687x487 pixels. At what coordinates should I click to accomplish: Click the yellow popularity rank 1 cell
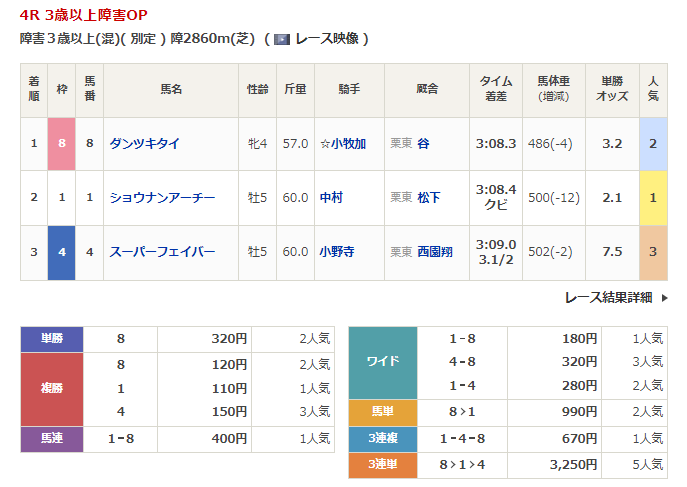[653, 198]
